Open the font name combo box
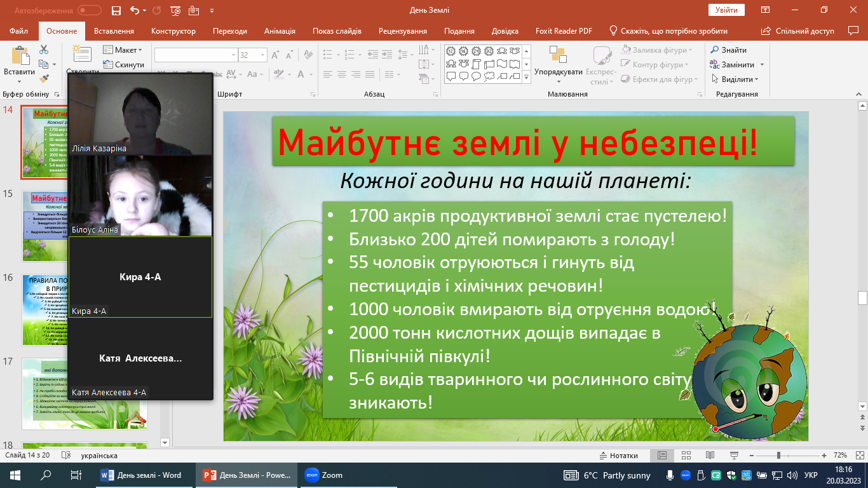 (196, 55)
